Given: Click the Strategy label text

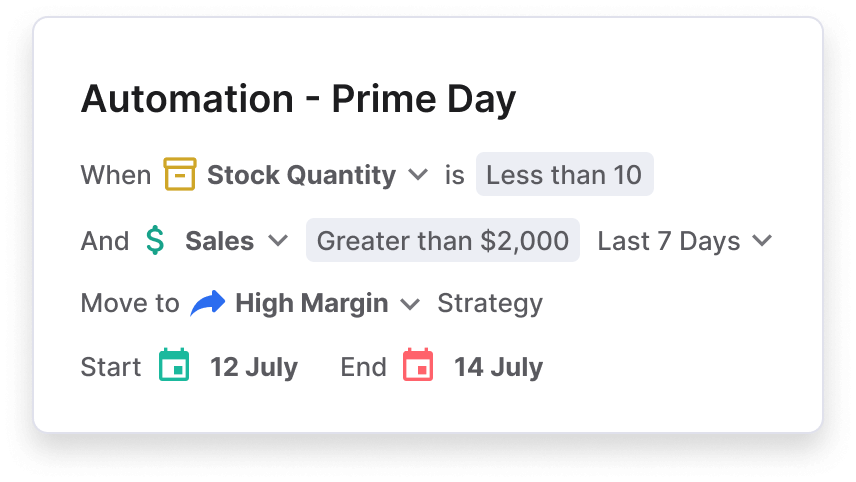Looking at the screenshot, I should [x=490, y=304].
